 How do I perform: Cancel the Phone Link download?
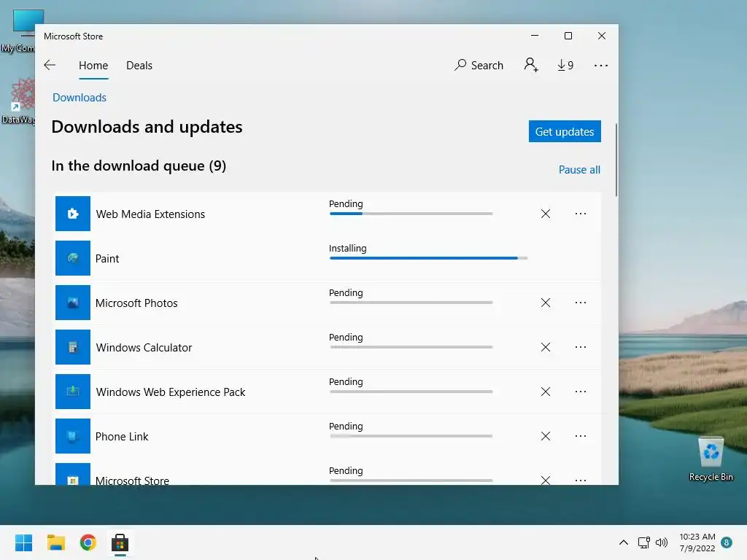[546, 436]
